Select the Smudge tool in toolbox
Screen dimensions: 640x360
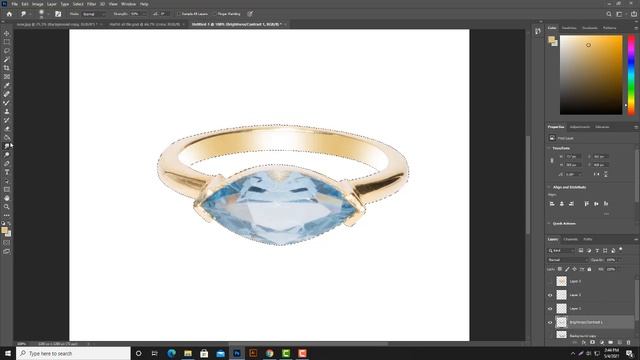[7, 146]
